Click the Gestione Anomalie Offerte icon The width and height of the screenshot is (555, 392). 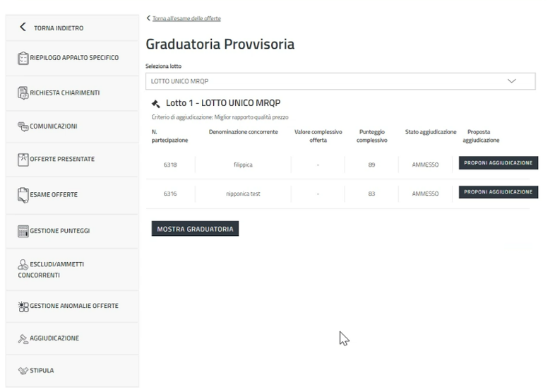pyautogui.click(x=23, y=306)
